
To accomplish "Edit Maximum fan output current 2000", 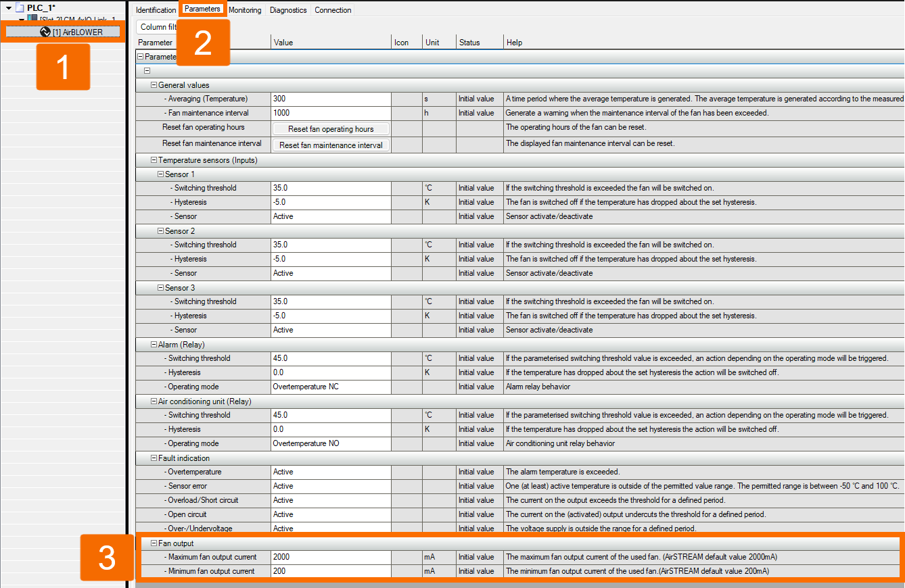I will 331,557.
